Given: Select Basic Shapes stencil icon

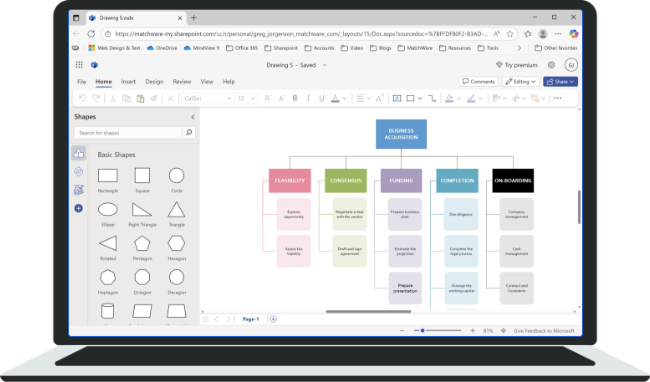Looking at the screenshot, I should (79, 153).
